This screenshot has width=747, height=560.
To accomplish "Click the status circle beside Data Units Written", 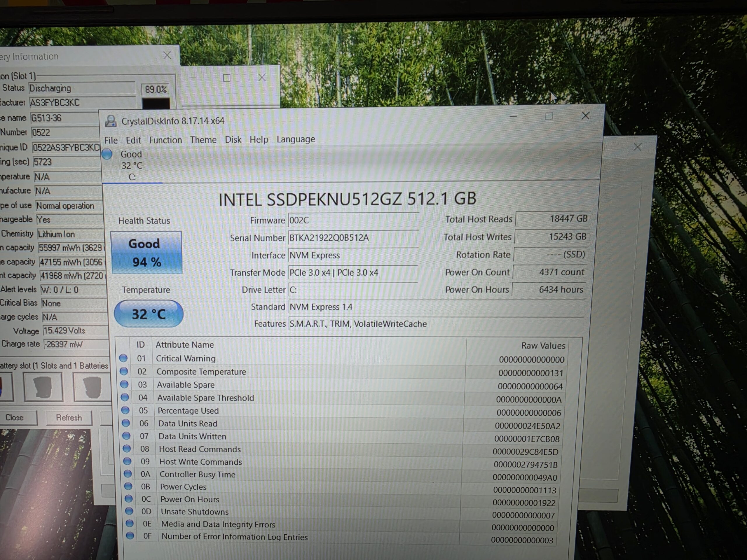I will click(126, 436).
